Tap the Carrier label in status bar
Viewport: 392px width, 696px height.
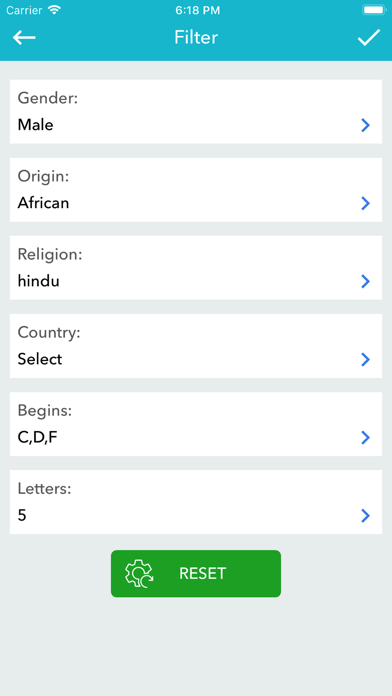pyautogui.click(x=24, y=10)
